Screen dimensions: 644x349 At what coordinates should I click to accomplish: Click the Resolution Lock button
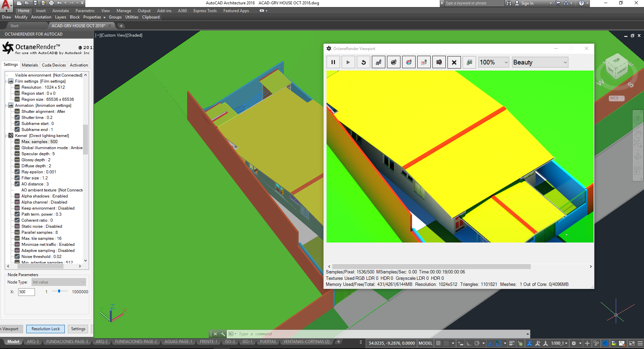46,329
